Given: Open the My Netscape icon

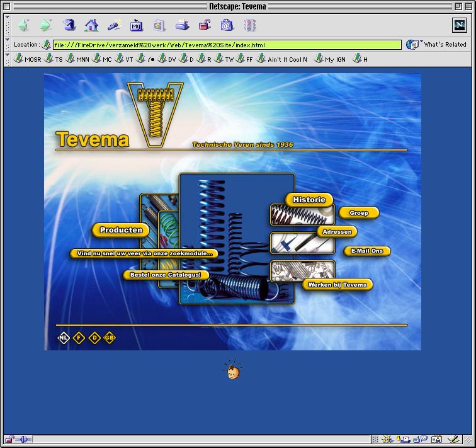Looking at the screenshot, I should (x=136, y=25).
